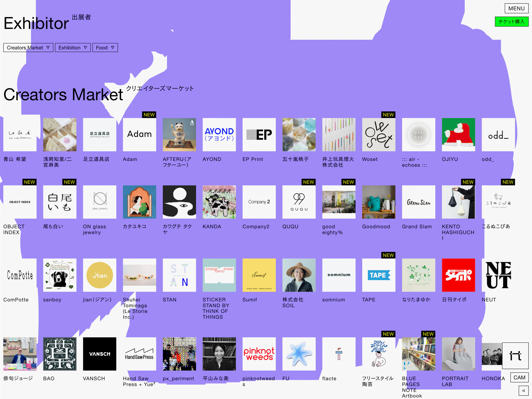Click the CAM button
This screenshot has height=399, width=532.
tap(519, 377)
